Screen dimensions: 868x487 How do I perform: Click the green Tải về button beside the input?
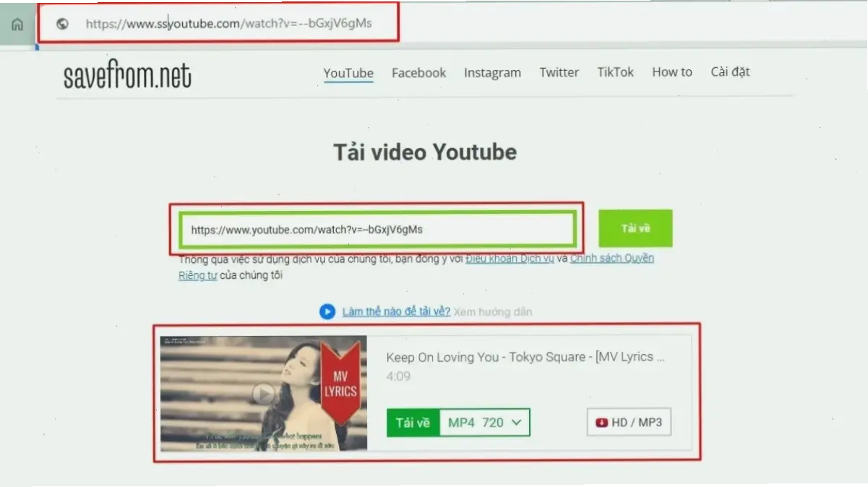[x=635, y=228]
